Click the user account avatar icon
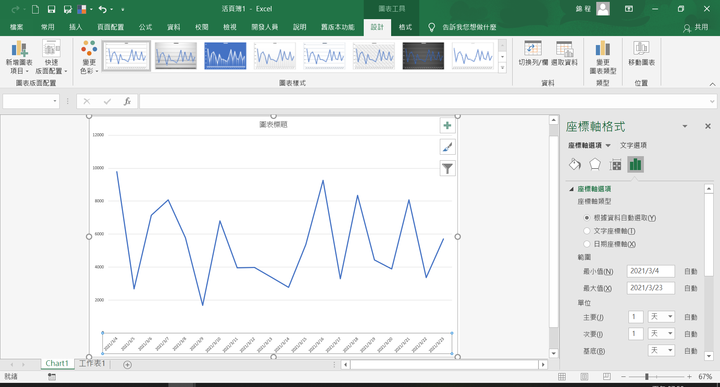 click(603, 9)
